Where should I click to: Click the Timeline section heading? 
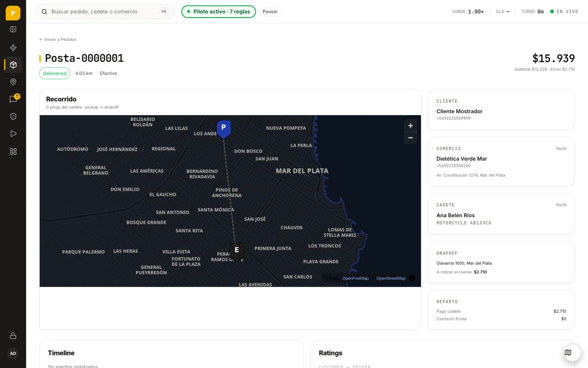click(61, 353)
